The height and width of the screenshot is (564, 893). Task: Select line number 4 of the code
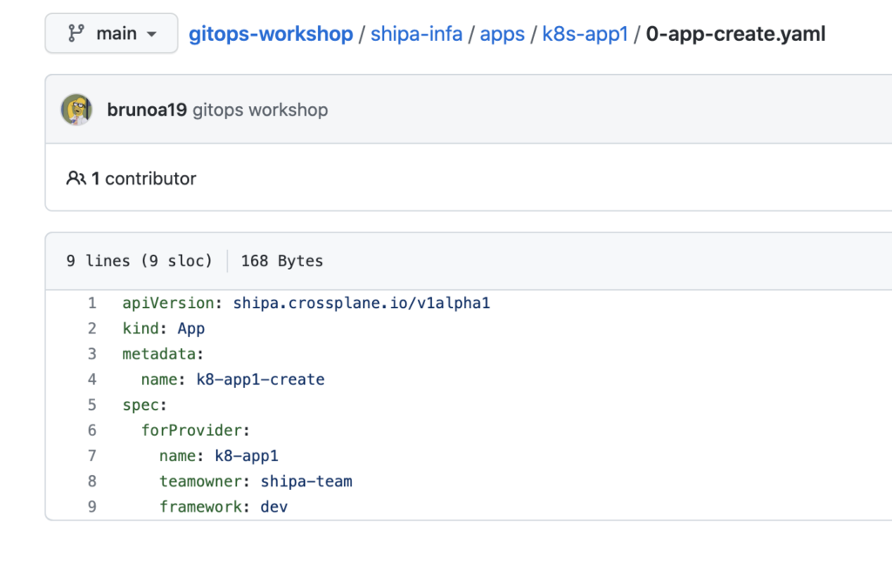[x=92, y=379]
